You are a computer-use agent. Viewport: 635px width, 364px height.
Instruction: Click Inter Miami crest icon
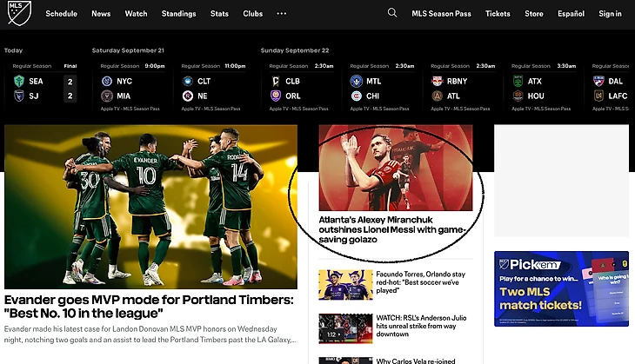pos(107,96)
